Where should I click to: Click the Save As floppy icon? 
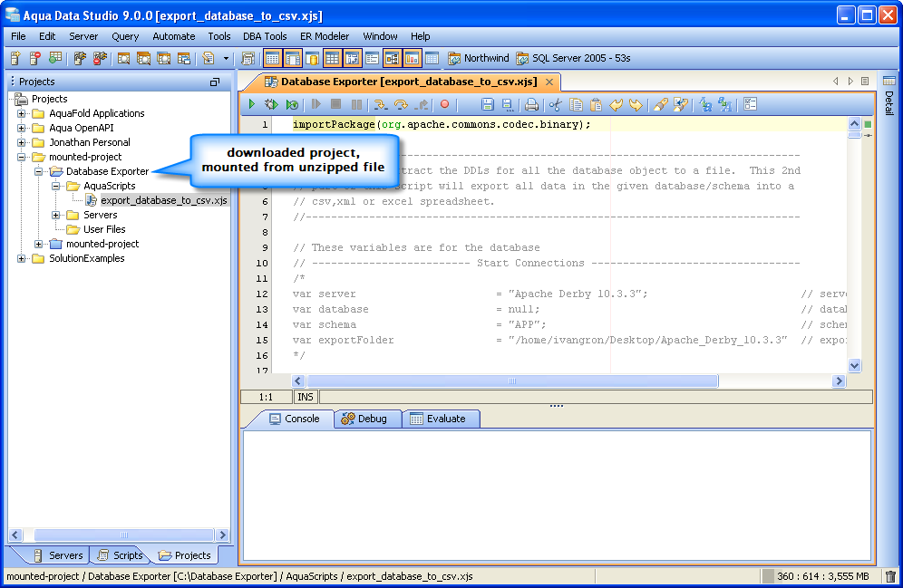(508, 104)
